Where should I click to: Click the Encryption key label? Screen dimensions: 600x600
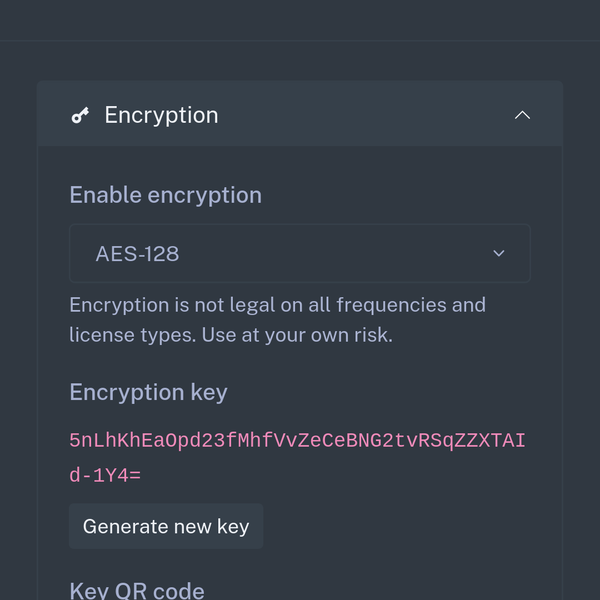click(148, 392)
